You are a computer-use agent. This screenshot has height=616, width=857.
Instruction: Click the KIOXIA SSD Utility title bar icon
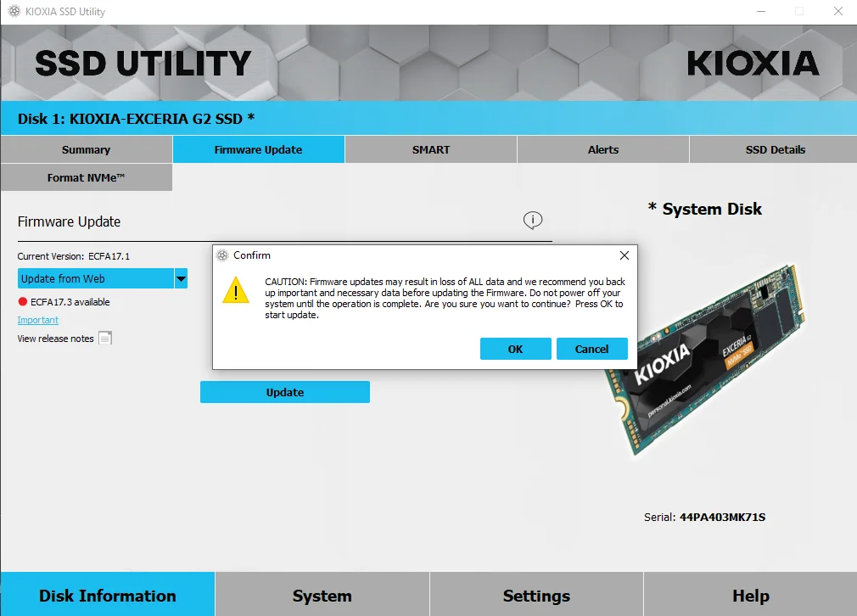(x=14, y=11)
